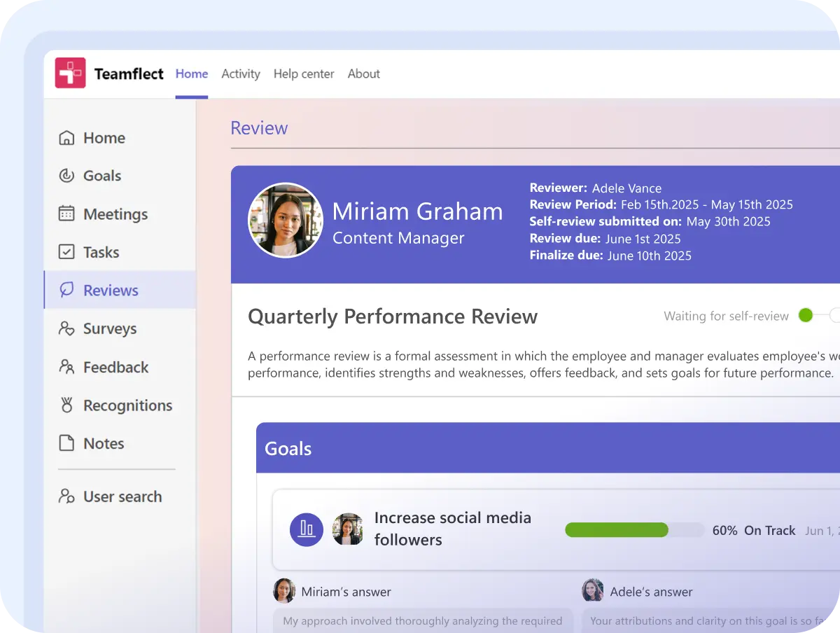This screenshot has height=633, width=840.
Task: Open Tasks via the checkbox icon
Action: coord(67,252)
